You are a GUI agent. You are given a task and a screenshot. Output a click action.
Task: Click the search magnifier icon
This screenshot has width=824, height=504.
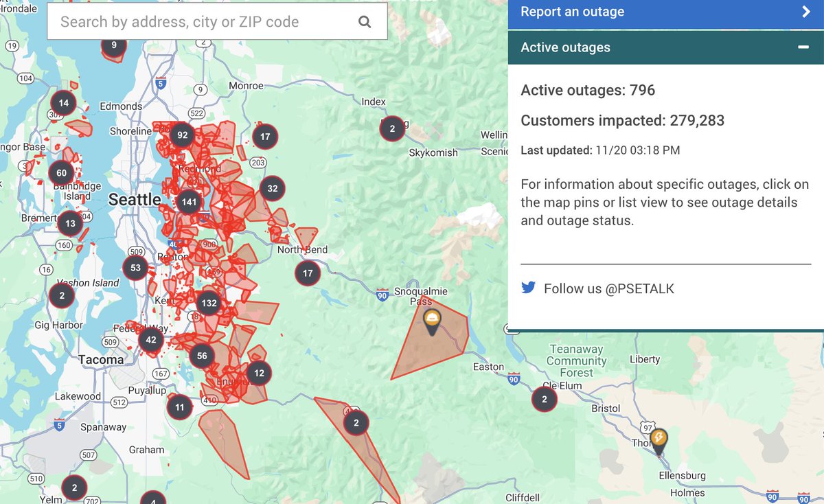pyautogui.click(x=365, y=22)
